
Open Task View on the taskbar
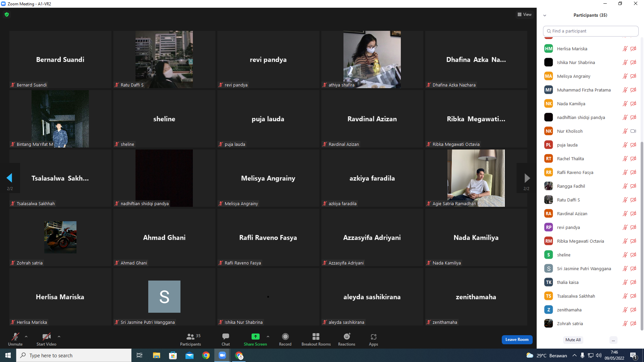[x=140, y=355]
